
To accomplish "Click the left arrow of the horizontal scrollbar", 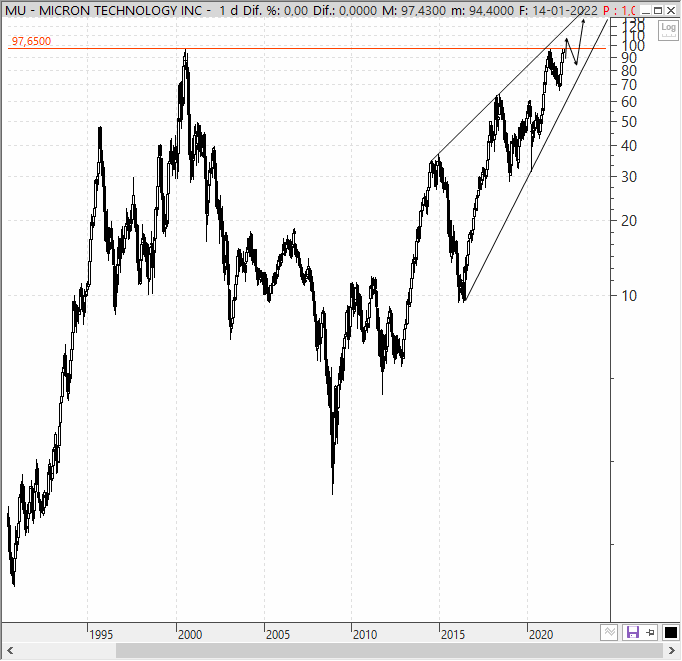I will (10, 651).
